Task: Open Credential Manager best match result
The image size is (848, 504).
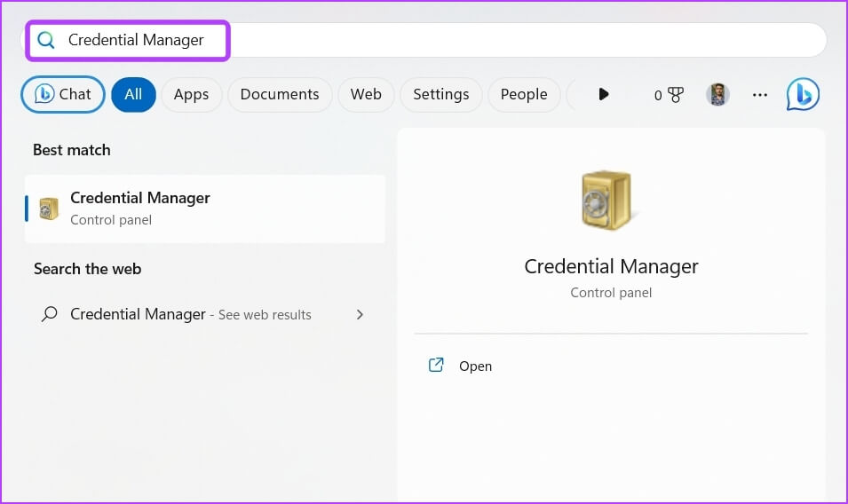Action: [x=205, y=209]
